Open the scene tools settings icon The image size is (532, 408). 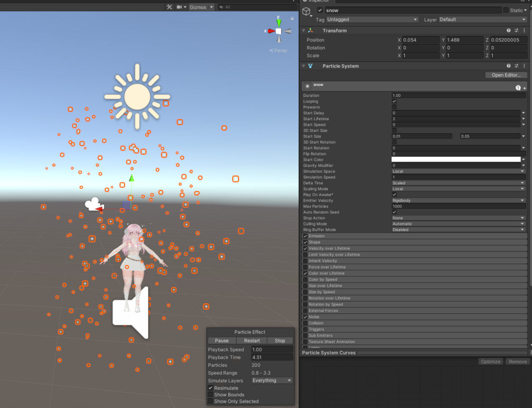[x=169, y=7]
